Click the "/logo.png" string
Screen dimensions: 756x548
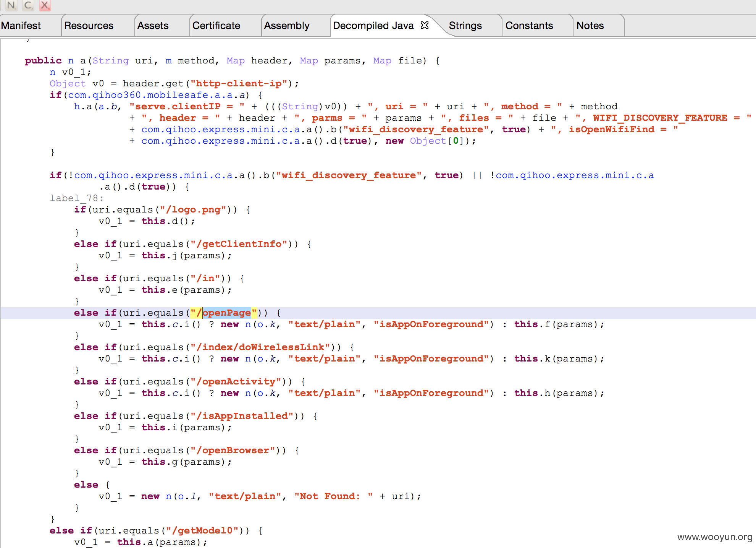[x=193, y=210]
